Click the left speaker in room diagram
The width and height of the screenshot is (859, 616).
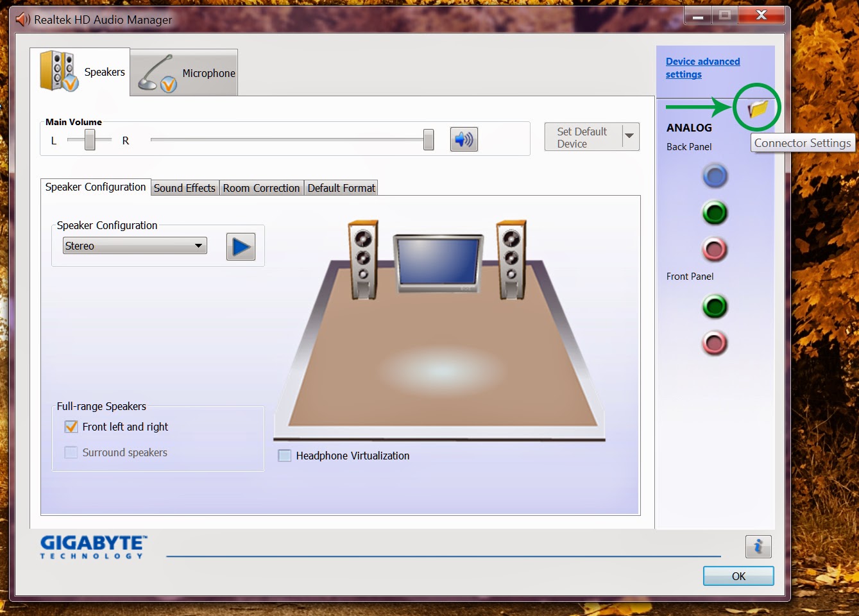point(363,259)
